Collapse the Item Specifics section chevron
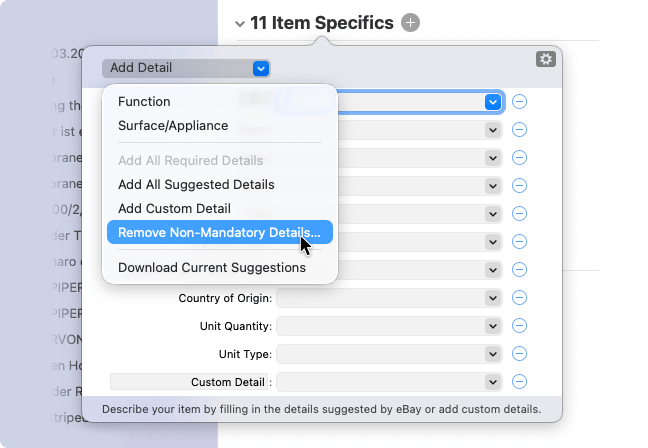The image size is (648, 448). point(239,23)
